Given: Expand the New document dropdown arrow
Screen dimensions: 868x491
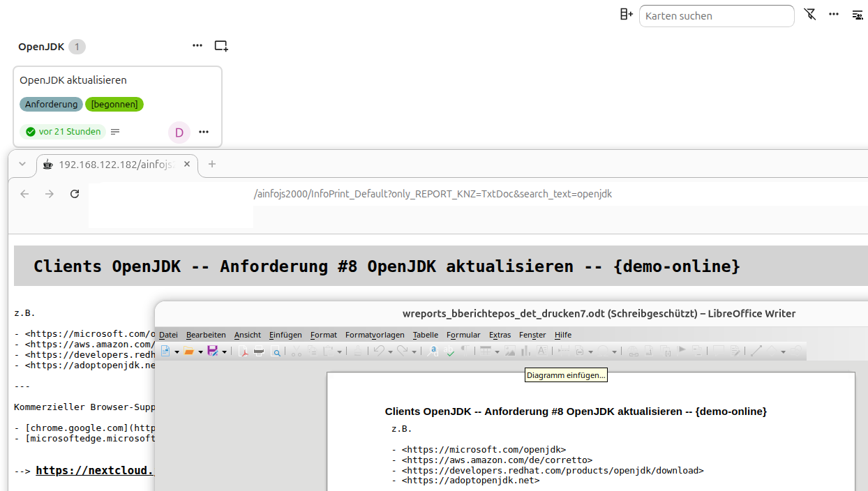Looking at the screenshot, I should point(177,352).
